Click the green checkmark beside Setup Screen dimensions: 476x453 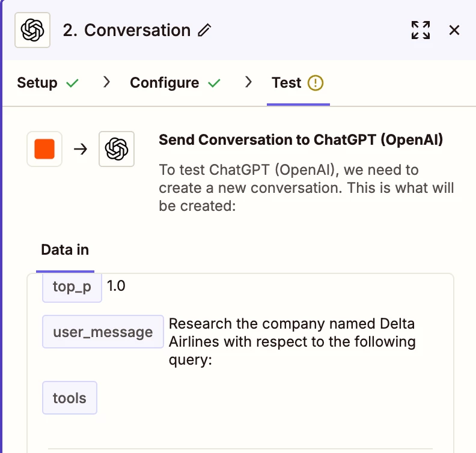pyautogui.click(x=73, y=83)
